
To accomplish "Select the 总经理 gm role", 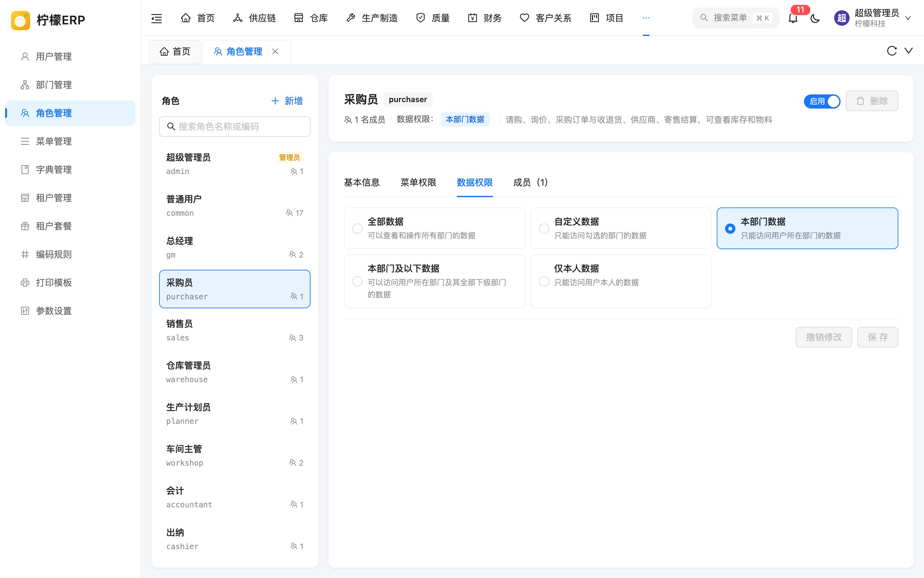I will pyautogui.click(x=235, y=247).
